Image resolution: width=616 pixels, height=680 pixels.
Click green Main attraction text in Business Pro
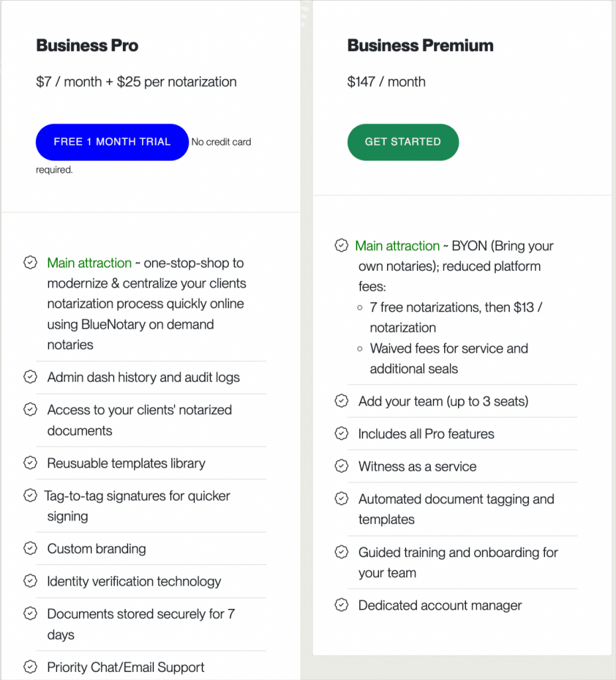[x=90, y=263]
